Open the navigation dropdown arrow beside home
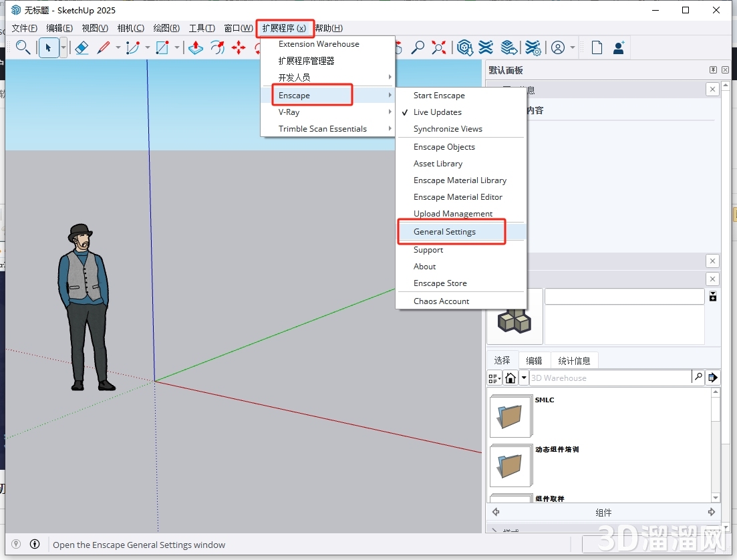 tap(524, 378)
